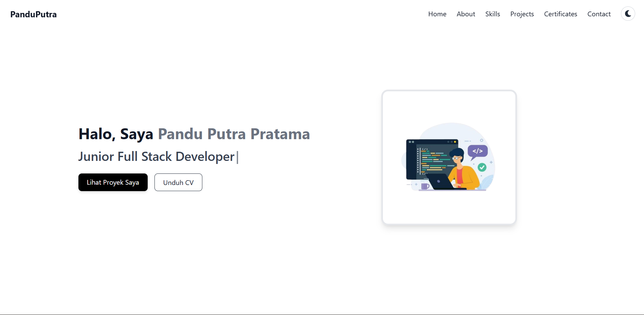Click the PanduPutra brand logo

[x=33, y=14]
